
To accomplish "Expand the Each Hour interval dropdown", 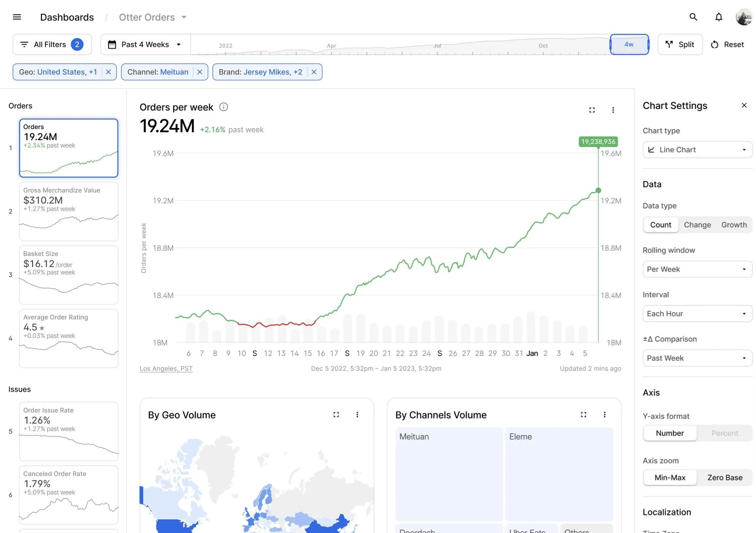I will coord(697,314).
